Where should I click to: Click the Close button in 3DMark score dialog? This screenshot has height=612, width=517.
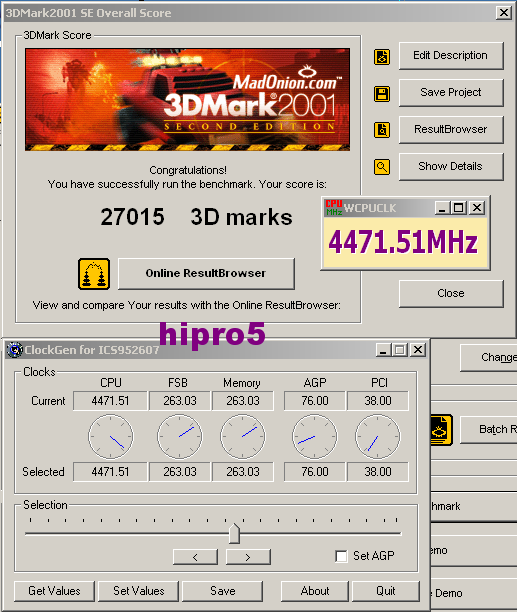point(451,294)
